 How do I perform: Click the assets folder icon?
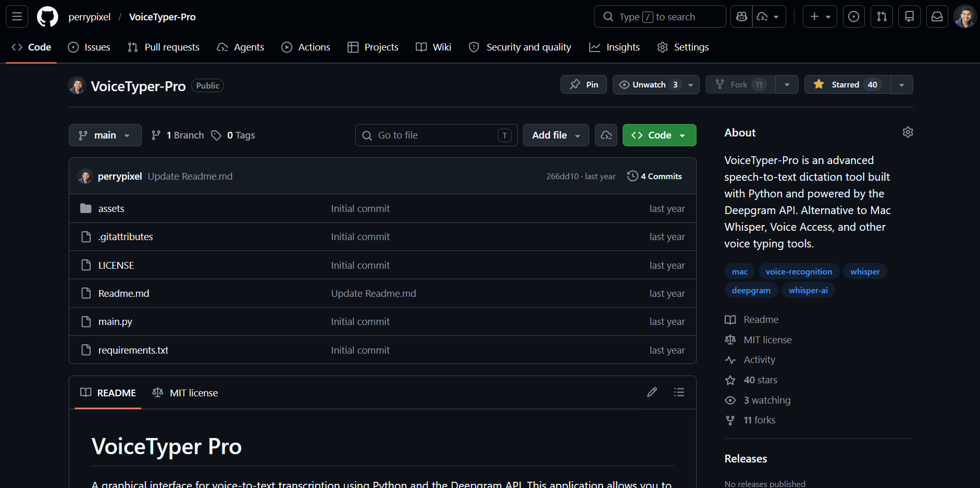tap(86, 208)
